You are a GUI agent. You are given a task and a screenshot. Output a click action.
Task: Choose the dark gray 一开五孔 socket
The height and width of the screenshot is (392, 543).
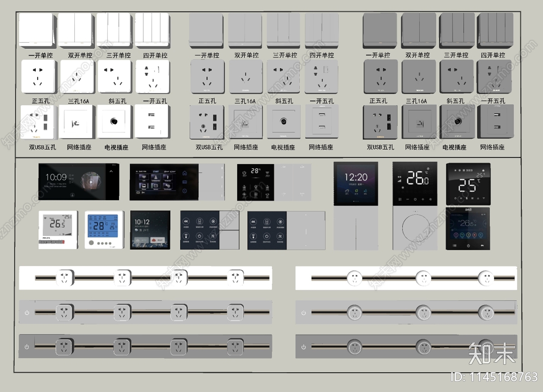pos(495,77)
